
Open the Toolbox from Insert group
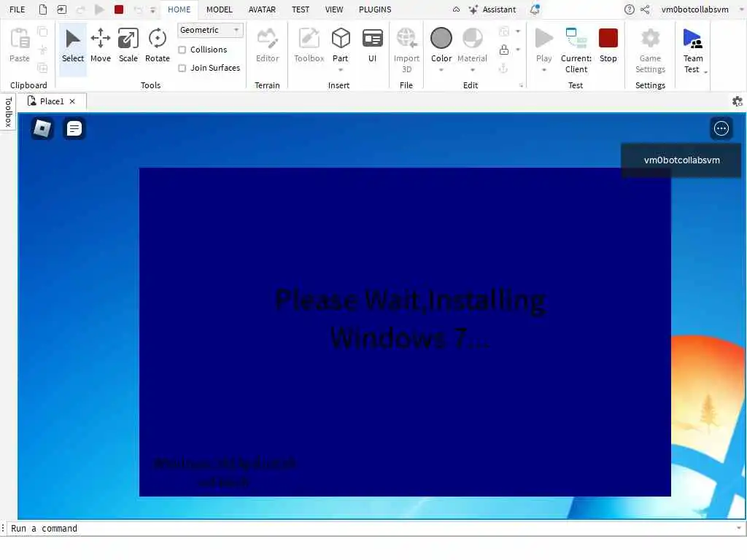coord(309,47)
